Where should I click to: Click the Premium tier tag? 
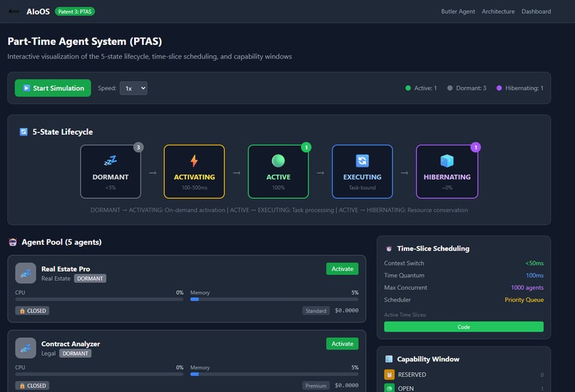(316, 386)
